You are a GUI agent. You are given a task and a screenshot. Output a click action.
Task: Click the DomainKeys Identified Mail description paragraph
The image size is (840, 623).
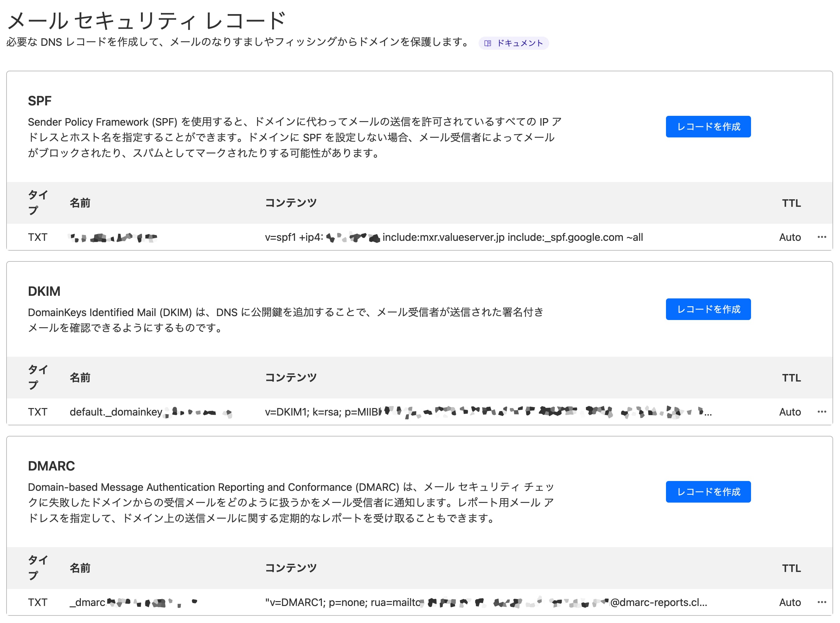pyautogui.click(x=286, y=320)
